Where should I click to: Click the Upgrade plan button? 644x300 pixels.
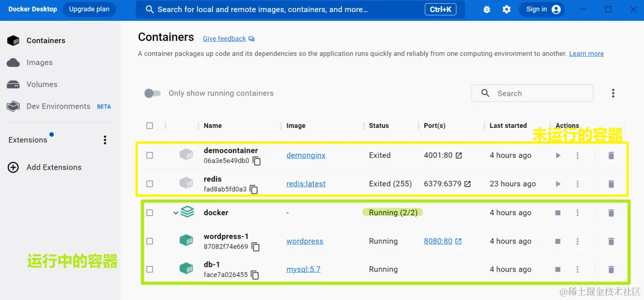coord(89,9)
